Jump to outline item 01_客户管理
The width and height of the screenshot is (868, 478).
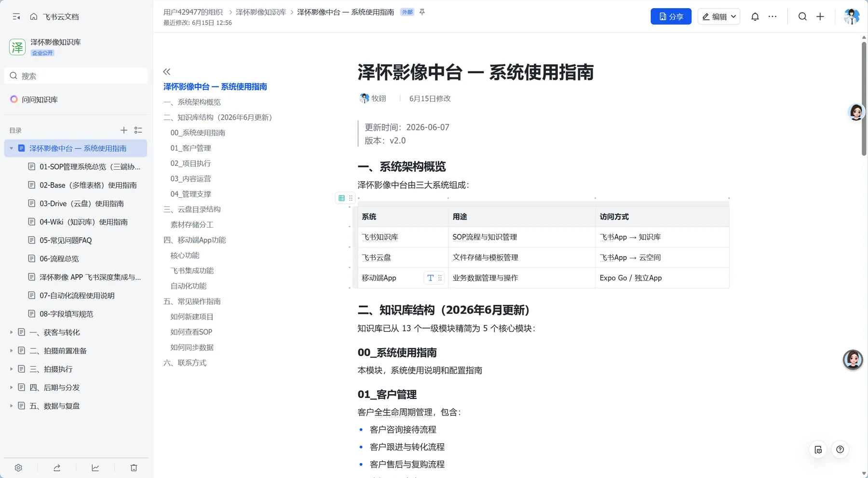(x=190, y=148)
